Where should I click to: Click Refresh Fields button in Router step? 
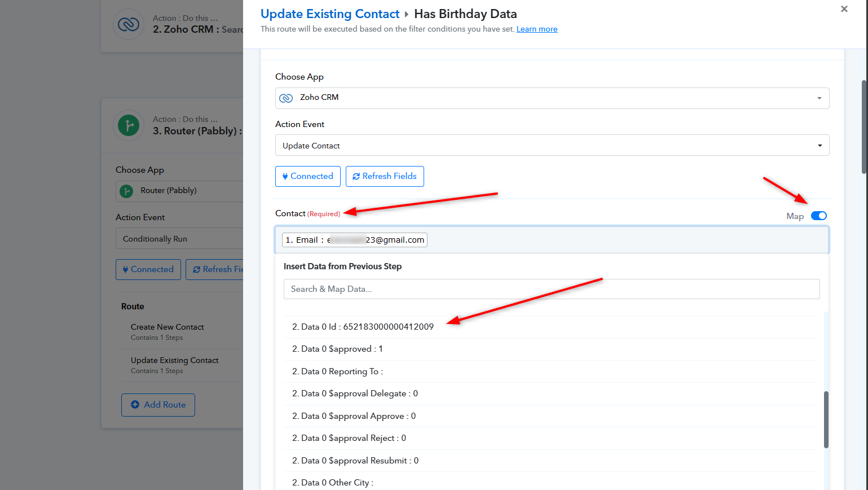tap(215, 269)
